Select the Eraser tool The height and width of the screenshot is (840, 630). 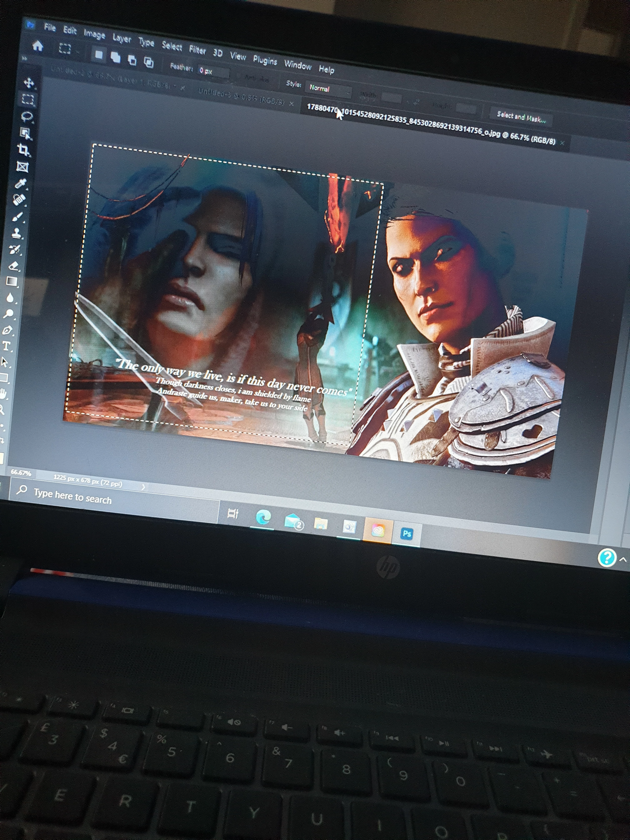(14, 266)
